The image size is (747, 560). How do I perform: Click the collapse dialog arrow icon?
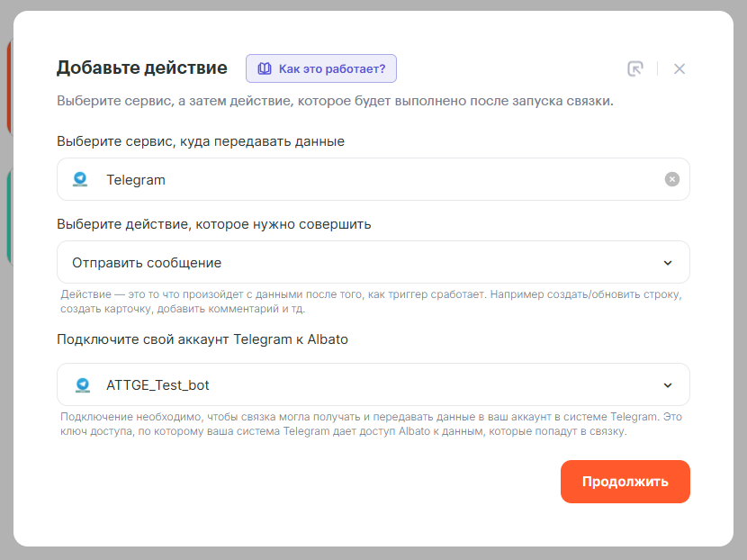click(635, 69)
